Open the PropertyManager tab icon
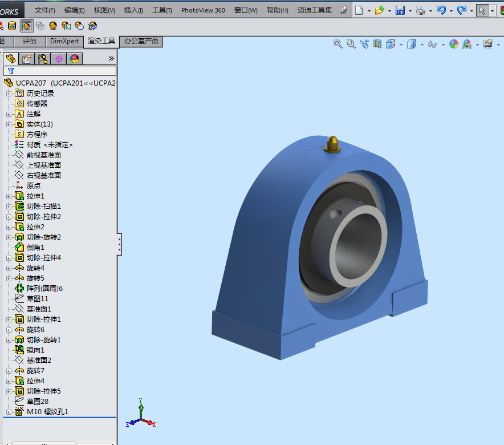Screen dimensions: 504x445 pyautogui.click(x=27, y=59)
